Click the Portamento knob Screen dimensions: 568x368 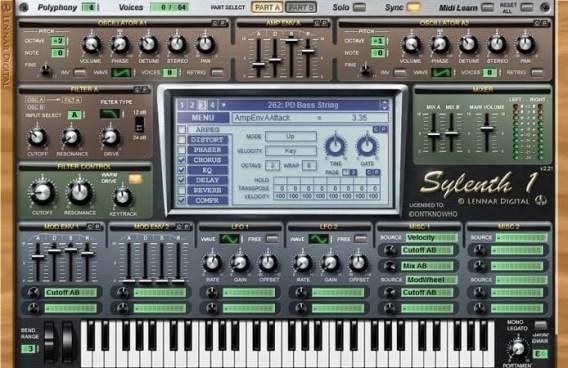point(518,348)
